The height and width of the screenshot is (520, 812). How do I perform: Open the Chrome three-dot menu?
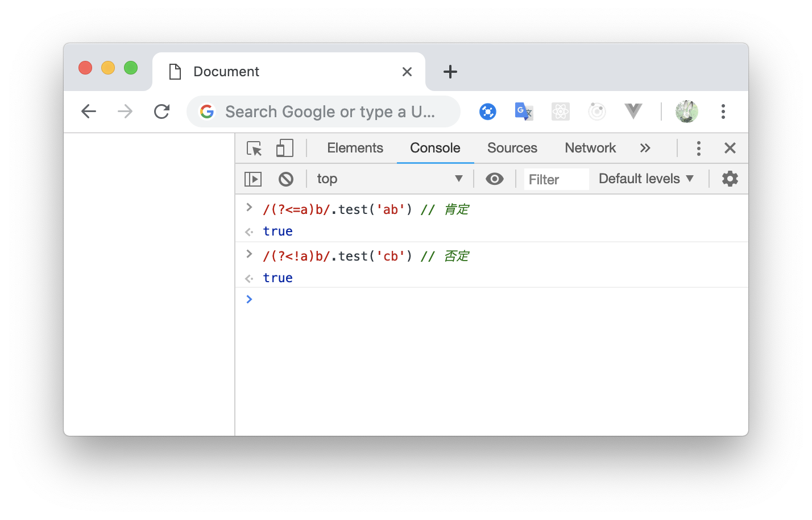(x=723, y=112)
